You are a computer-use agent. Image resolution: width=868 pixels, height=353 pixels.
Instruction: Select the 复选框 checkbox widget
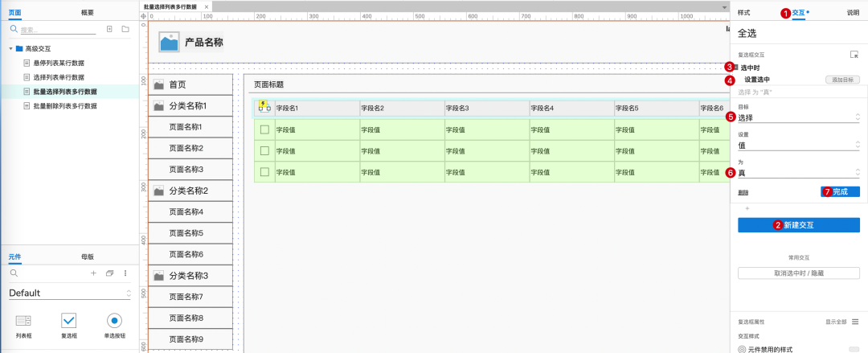pos(68,326)
